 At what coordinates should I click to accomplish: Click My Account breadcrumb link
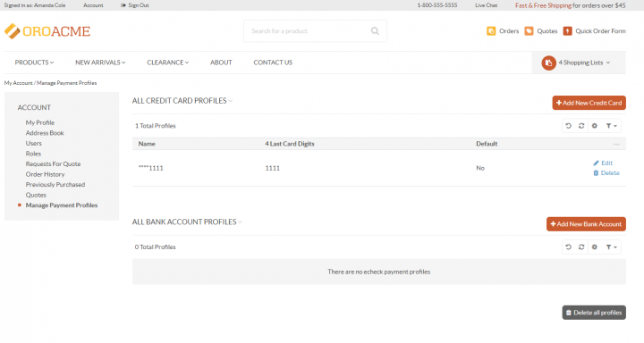pos(19,83)
